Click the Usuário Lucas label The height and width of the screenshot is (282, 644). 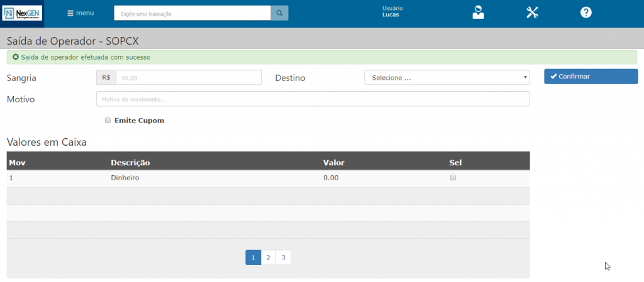[392, 11]
